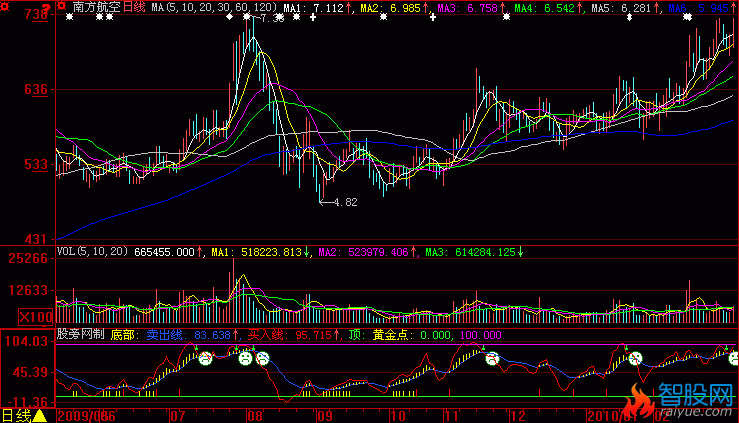This screenshot has height=423, width=739.
Task: Click the star marker near the start of October
Action: pos(384,17)
